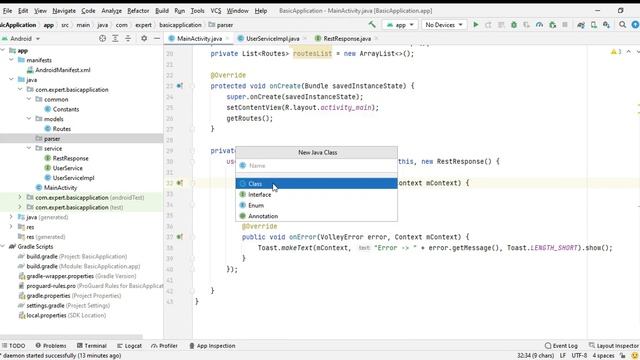Open the File menu
This screenshot has height=360, width=640.
coord(7,11)
